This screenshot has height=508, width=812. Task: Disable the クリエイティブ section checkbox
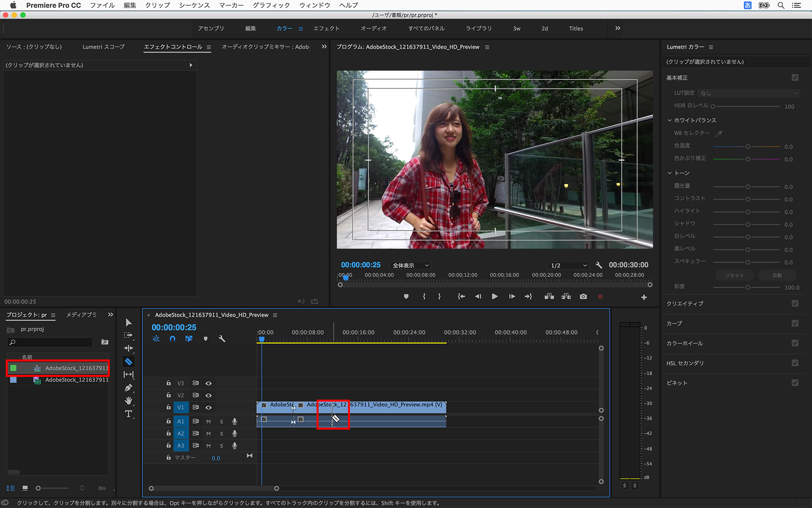click(x=795, y=303)
